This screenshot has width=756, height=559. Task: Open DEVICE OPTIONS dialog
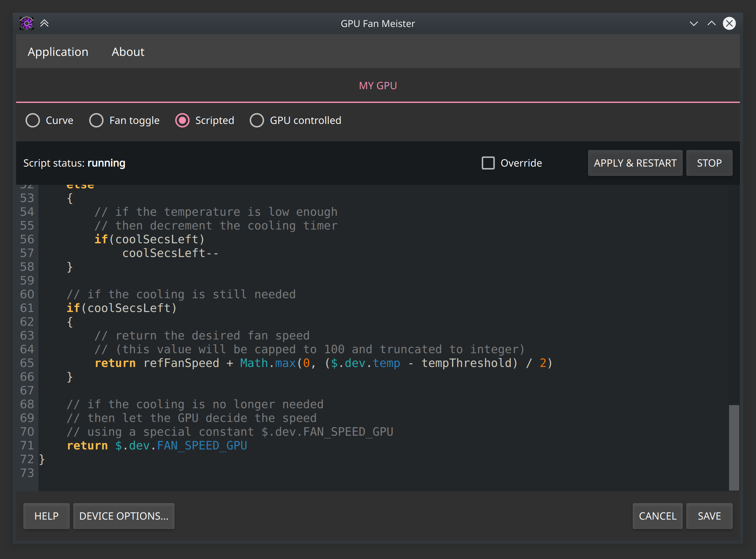[124, 516]
